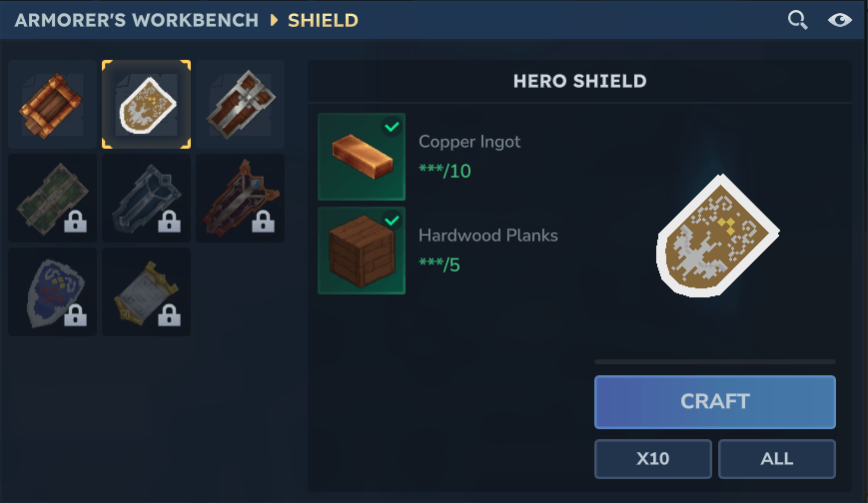Viewport: 868px width, 503px height.
Task: Select the locked green mossy shield recipe
Action: (x=52, y=198)
